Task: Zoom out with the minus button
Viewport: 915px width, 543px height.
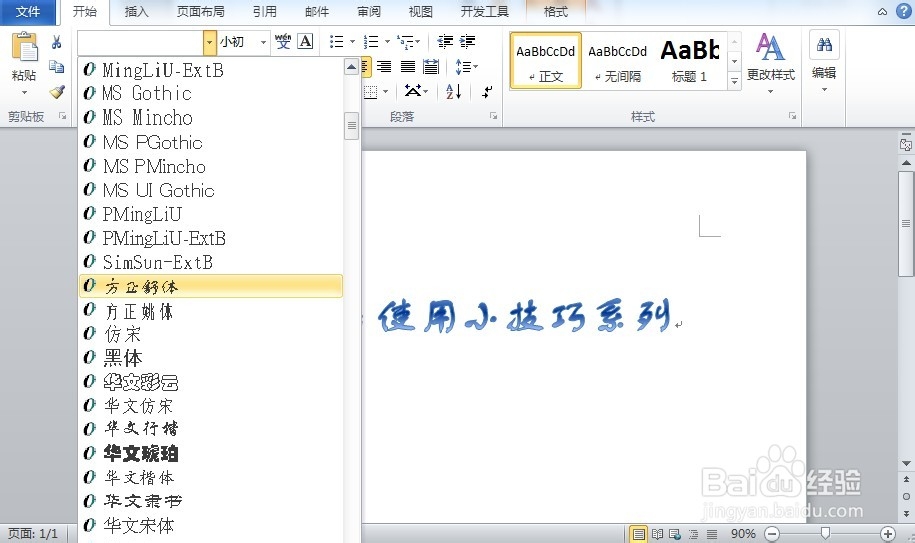Action: (771, 534)
